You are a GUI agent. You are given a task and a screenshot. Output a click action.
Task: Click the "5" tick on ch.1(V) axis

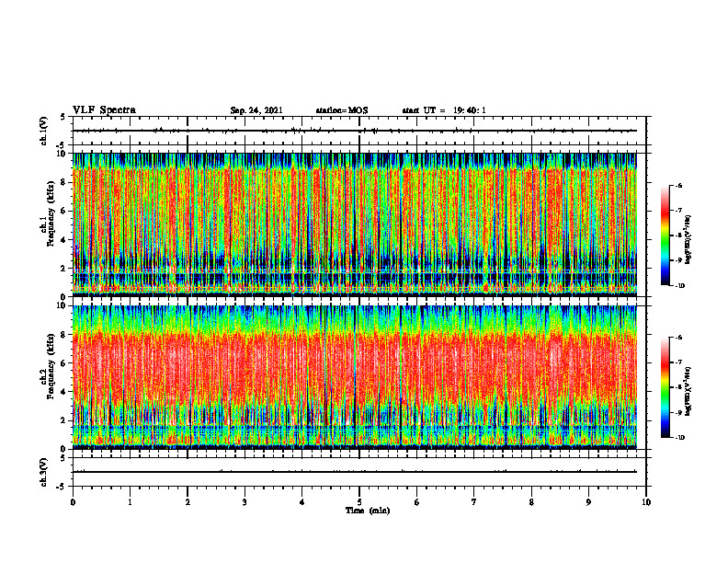coord(63,117)
